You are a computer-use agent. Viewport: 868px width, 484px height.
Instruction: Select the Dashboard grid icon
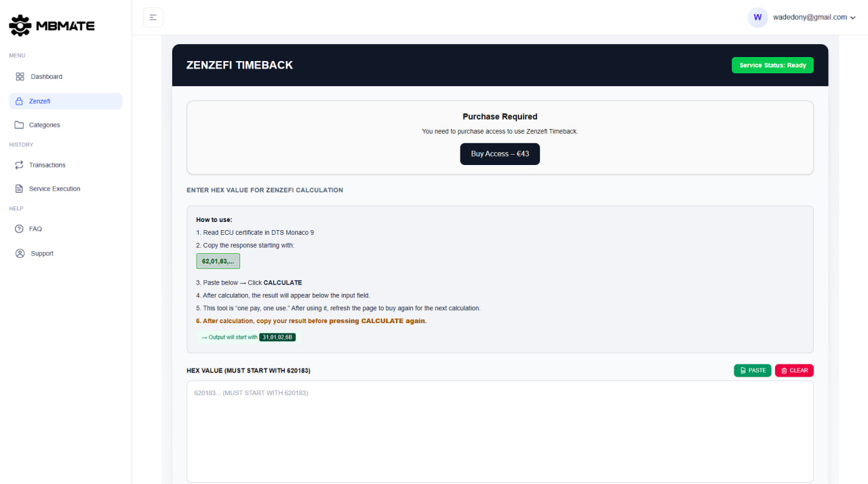[x=19, y=76]
